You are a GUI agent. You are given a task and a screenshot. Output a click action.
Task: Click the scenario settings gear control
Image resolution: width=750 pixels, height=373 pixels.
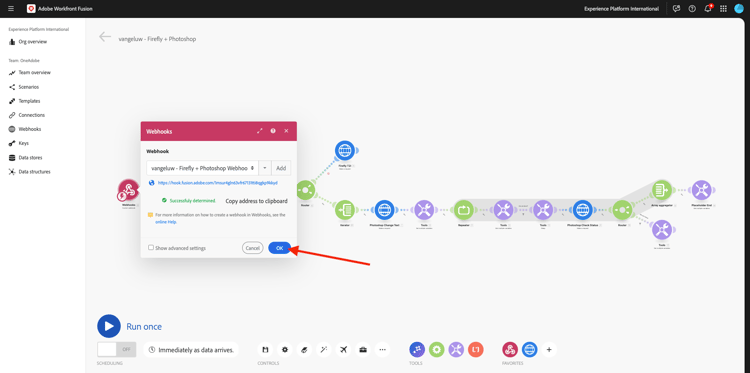click(285, 350)
